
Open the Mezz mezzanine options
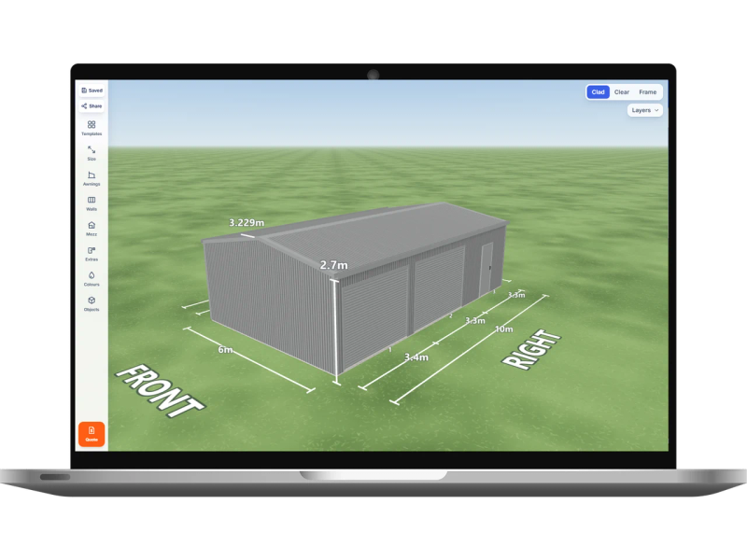coord(92,229)
